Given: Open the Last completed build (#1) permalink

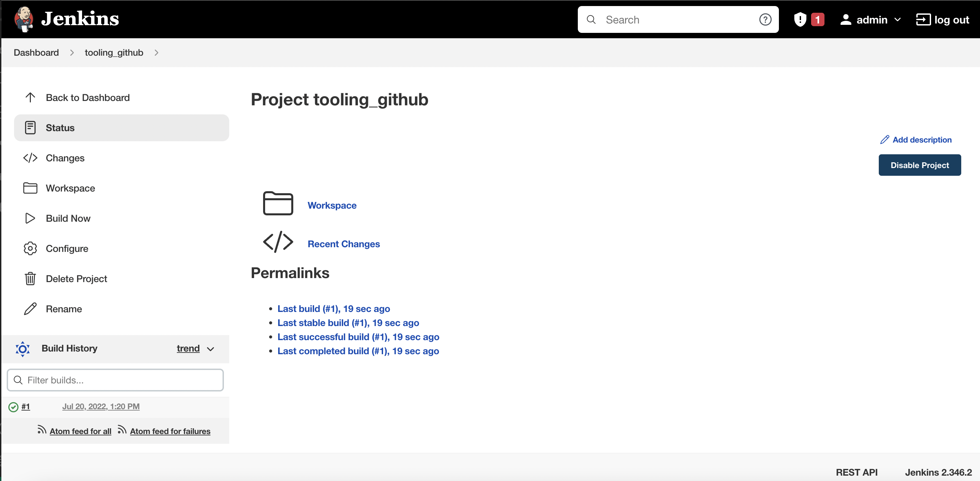Looking at the screenshot, I should [358, 351].
